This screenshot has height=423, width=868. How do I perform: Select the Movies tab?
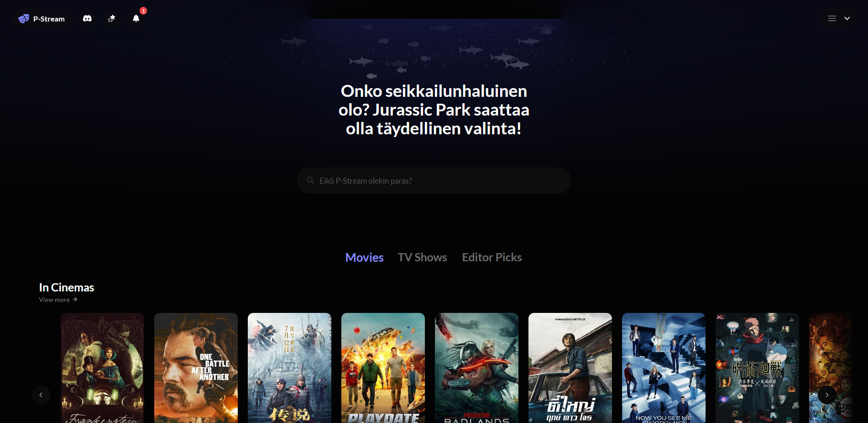point(364,258)
